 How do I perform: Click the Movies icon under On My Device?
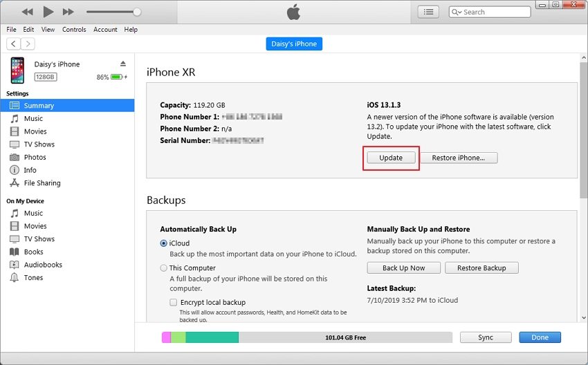click(x=15, y=226)
